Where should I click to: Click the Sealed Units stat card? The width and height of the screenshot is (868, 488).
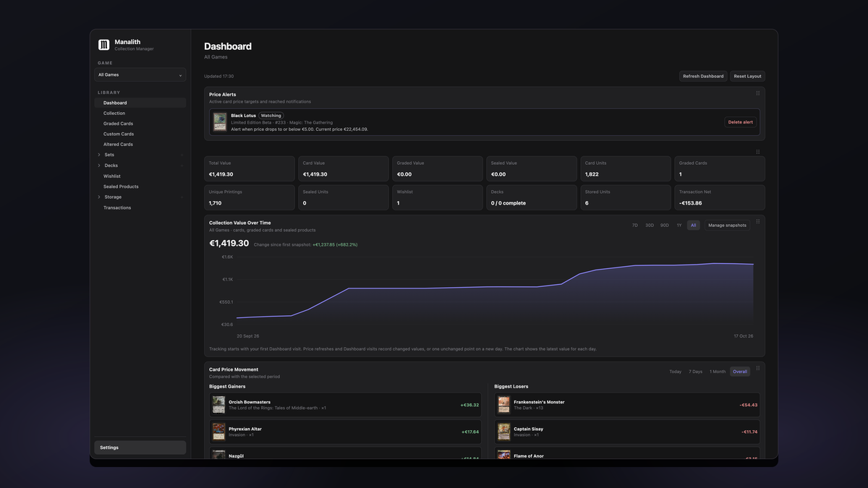point(344,197)
